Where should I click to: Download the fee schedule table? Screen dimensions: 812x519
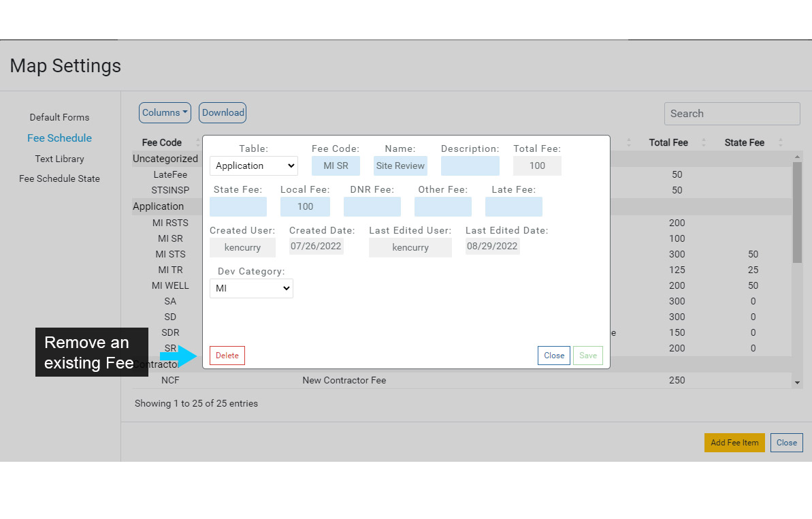(x=223, y=113)
